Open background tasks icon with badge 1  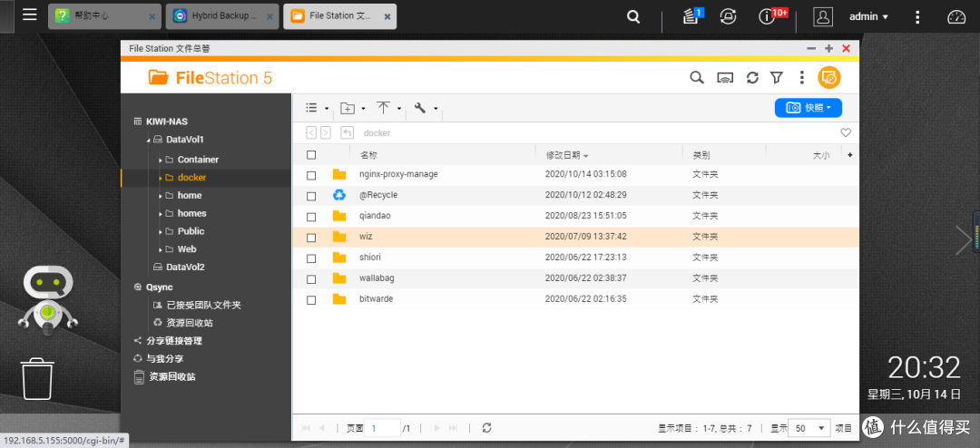[691, 16]
